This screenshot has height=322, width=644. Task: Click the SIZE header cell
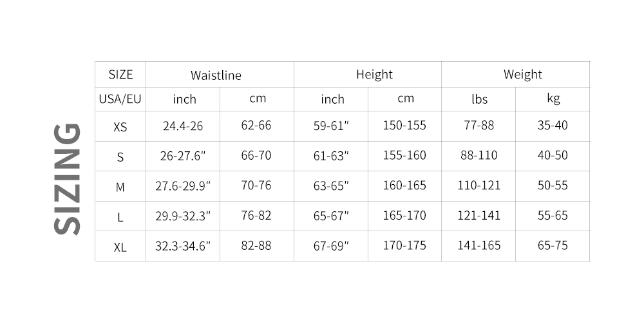coord(120,75)
